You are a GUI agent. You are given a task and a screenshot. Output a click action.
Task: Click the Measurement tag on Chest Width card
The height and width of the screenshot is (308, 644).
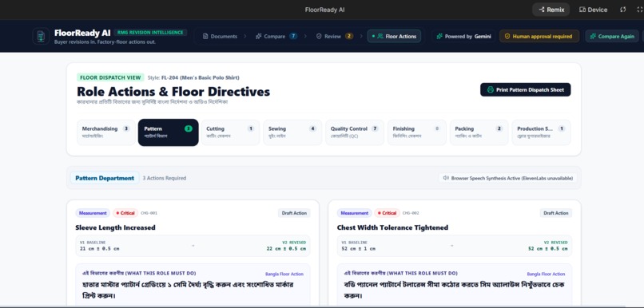click(355, 213)
